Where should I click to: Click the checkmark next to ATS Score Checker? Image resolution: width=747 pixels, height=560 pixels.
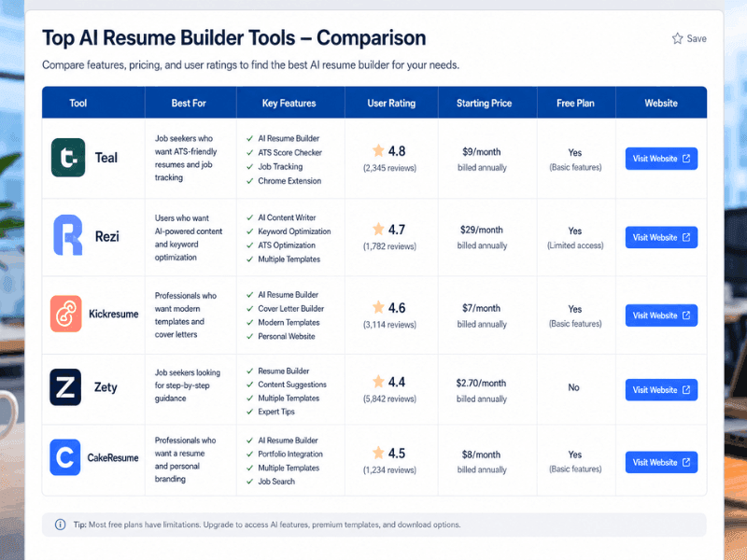(249, 153)
